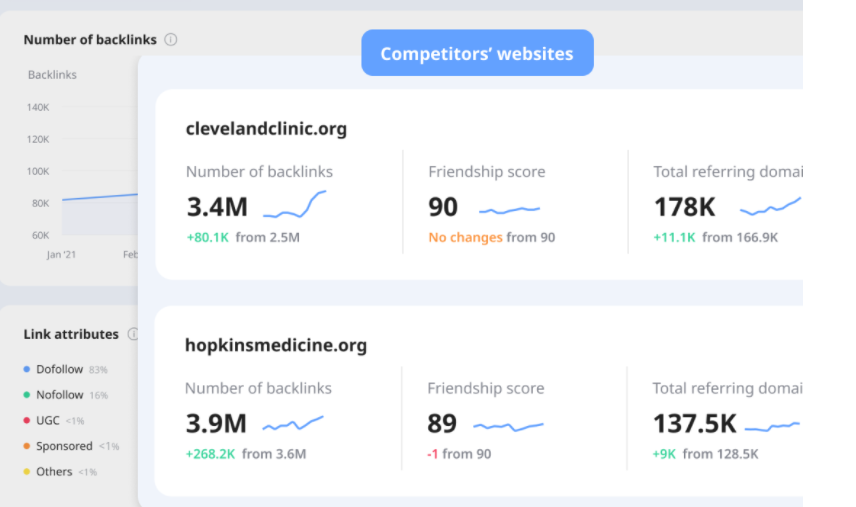Image resolution: width=856 pixels, height=507 pixels.
Task: Click the blue Dofollow legend dot
Action: click(x=27, y=369)
